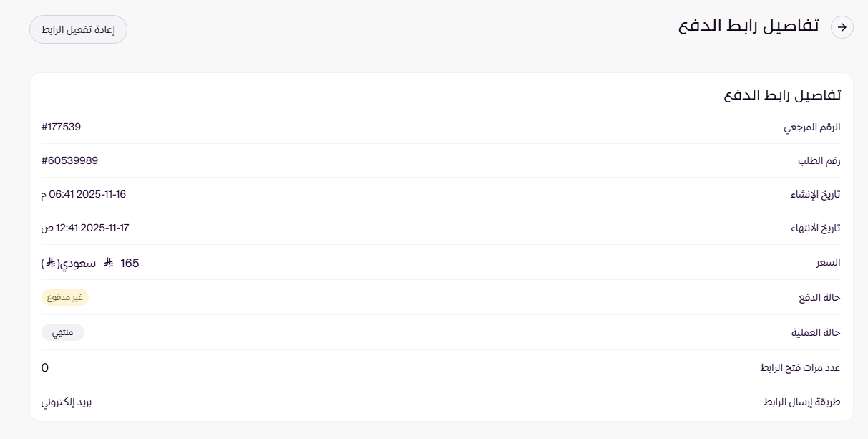Click the منتهي operation status badge

click(62, 332)
